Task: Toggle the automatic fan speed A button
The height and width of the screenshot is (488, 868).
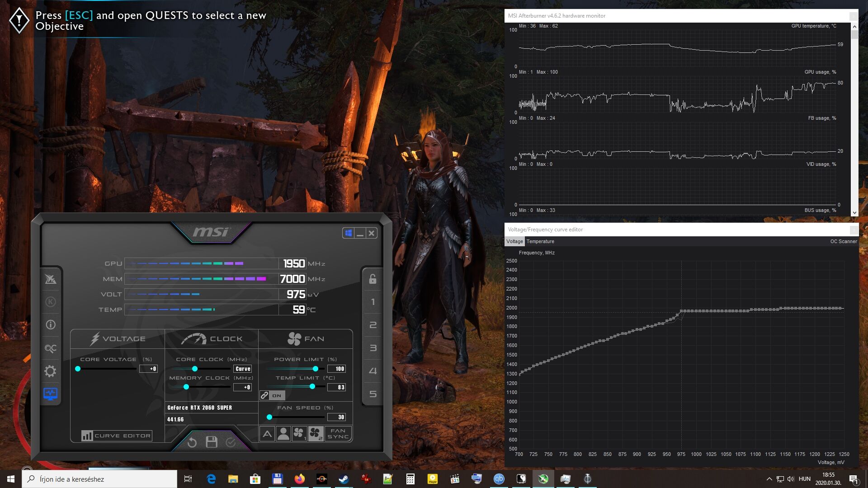Action: point(267,434)
